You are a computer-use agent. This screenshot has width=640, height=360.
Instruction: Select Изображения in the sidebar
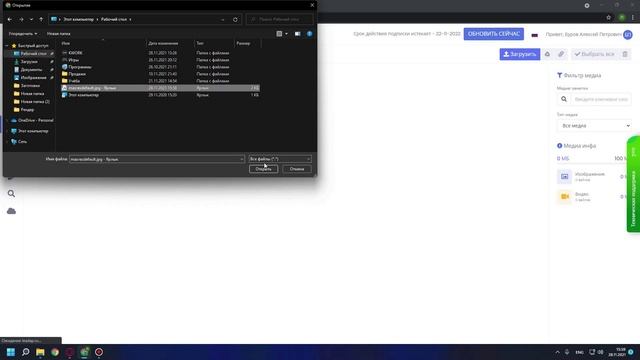click(x=33, y=78)
